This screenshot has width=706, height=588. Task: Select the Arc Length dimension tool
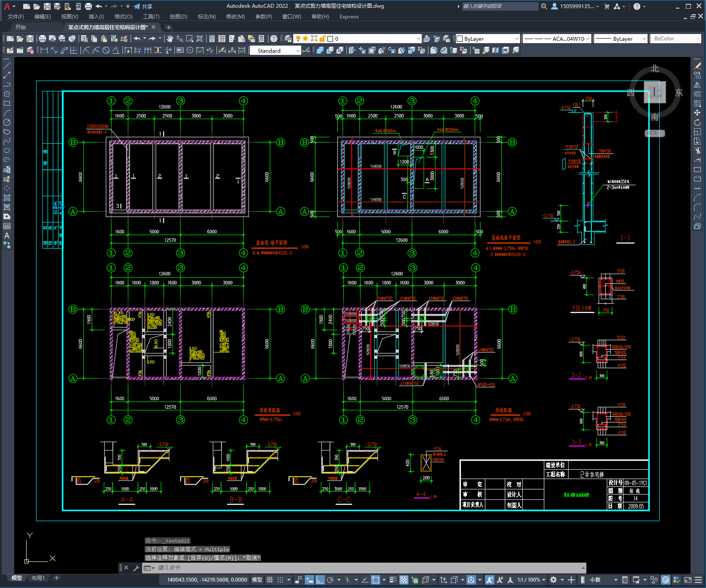click(64, 50)
